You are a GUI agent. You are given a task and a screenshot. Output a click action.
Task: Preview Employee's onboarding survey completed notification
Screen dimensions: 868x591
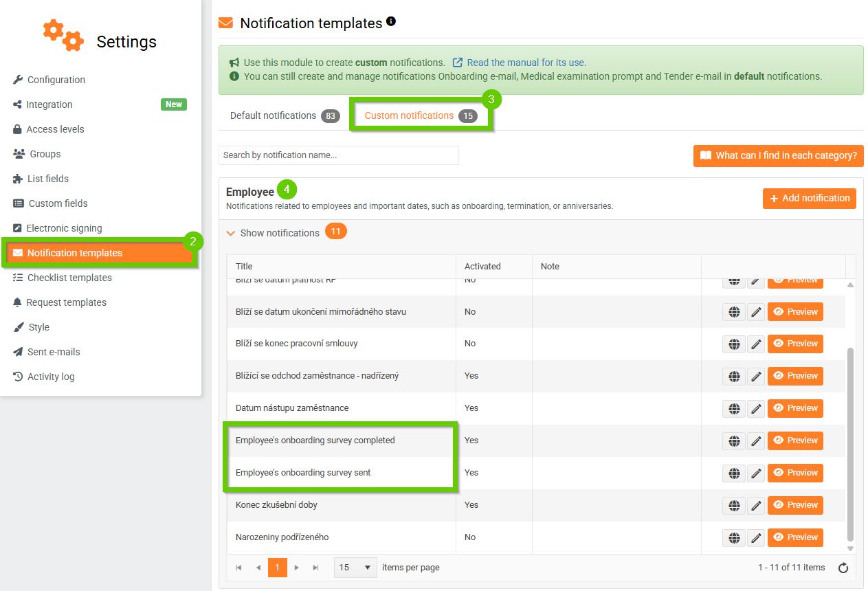795,441
